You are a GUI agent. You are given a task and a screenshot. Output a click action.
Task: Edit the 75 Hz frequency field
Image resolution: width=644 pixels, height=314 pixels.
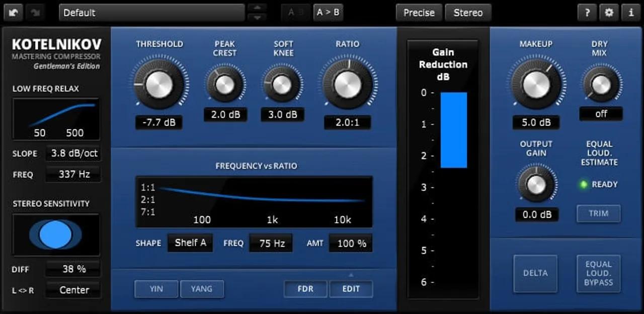pos(271,243)
